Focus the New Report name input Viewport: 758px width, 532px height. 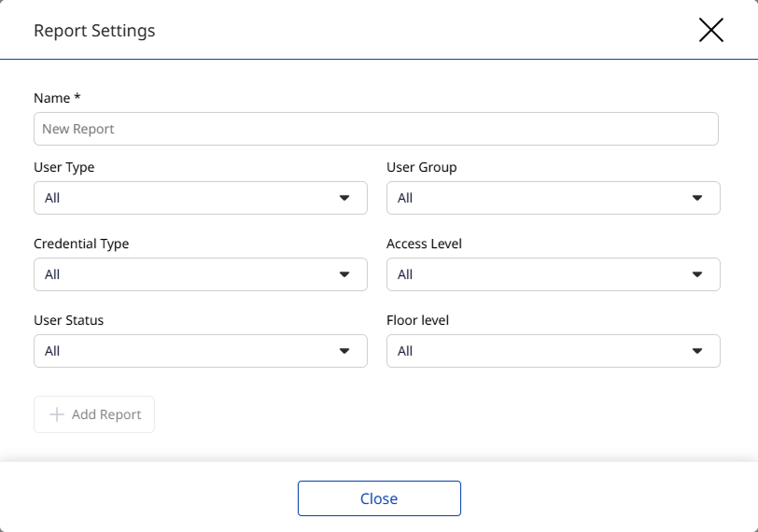coord(375,129)
